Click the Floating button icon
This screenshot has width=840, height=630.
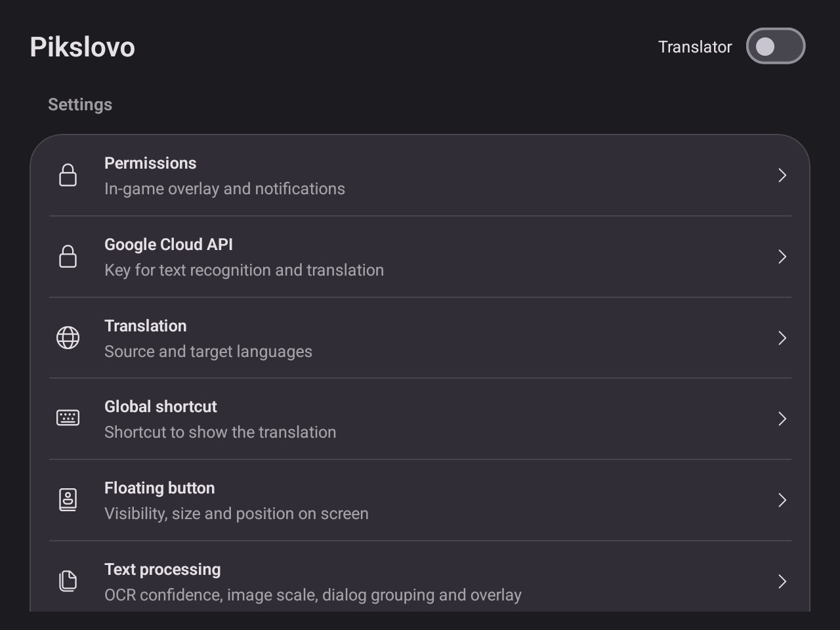[x=68, y=500]
